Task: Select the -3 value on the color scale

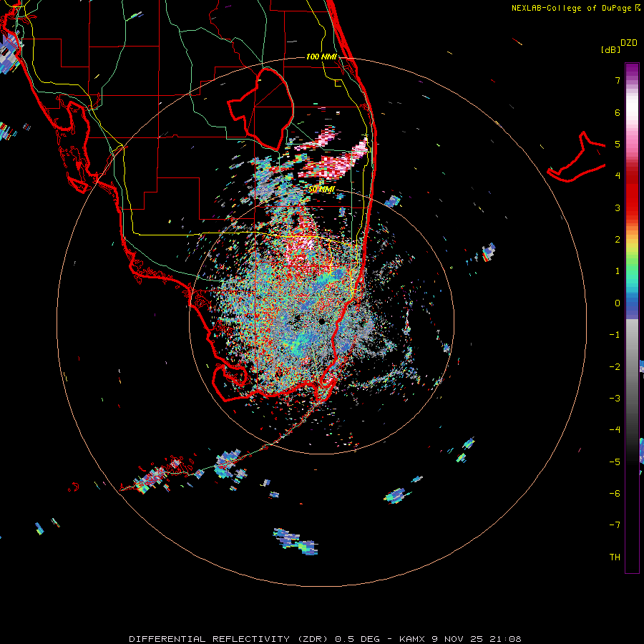Action: pyautogui.click(x=615, y=399)
